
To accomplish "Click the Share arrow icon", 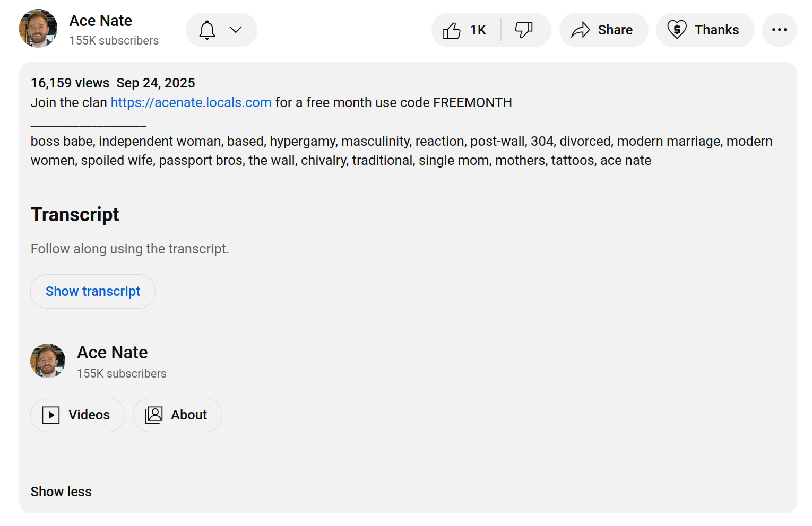I will (x=580, y=30).
